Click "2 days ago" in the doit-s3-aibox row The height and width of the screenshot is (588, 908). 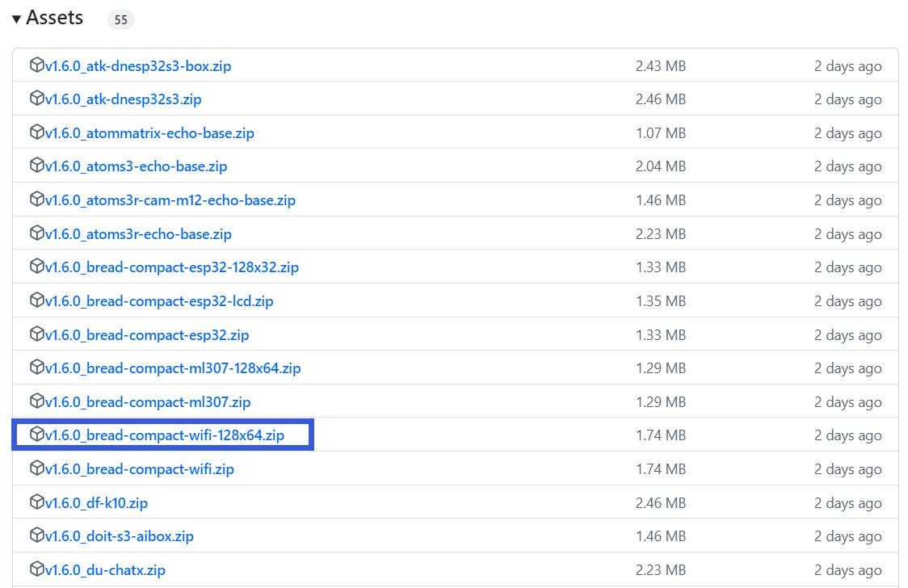coord(847,536)
